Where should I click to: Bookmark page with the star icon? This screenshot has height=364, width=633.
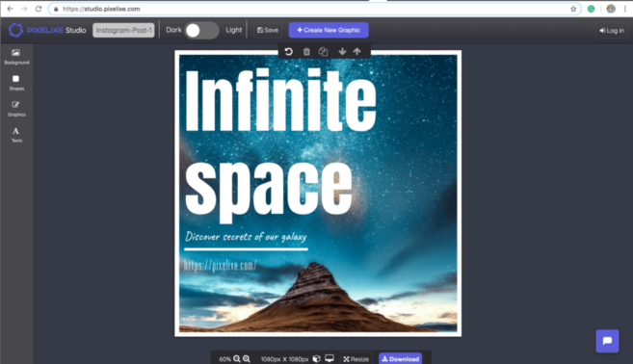573,9
